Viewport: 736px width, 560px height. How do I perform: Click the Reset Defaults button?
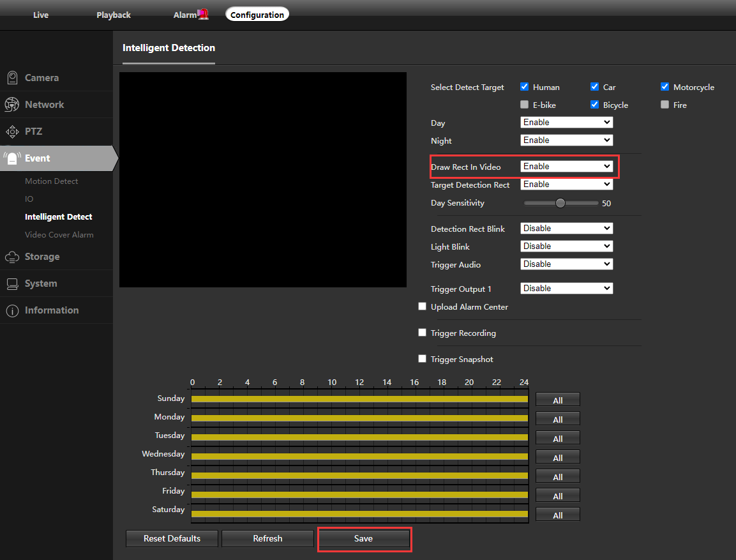click(x=172, y=538)
